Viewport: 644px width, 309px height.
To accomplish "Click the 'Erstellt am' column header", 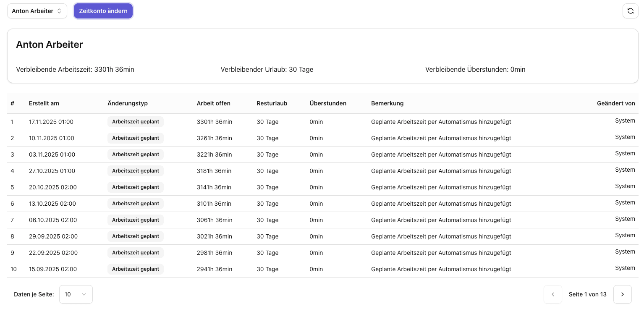I will coord(44,103).
